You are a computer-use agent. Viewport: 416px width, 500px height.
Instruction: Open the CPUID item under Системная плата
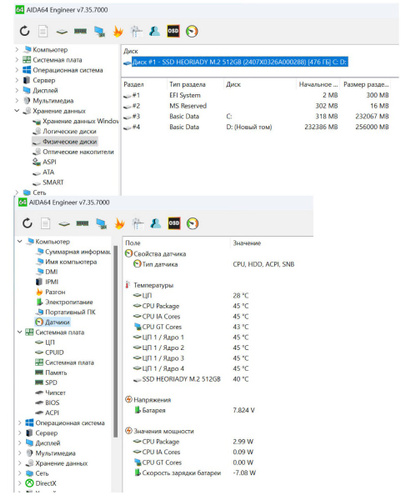54,352
